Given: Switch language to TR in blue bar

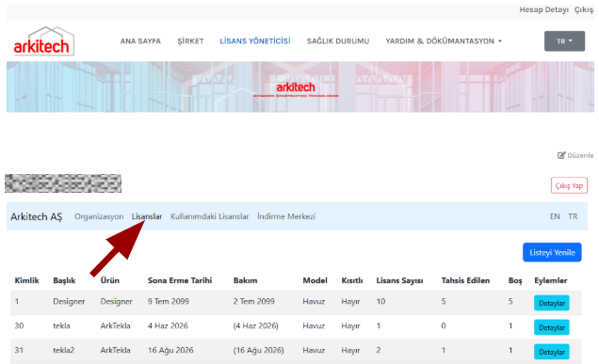Looking at the screenshot, I should (573, 216).
